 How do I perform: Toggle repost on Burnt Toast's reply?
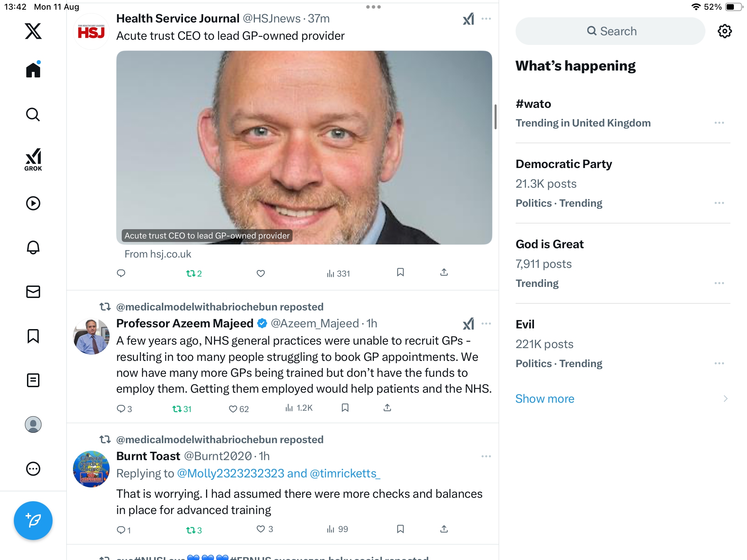194,530
